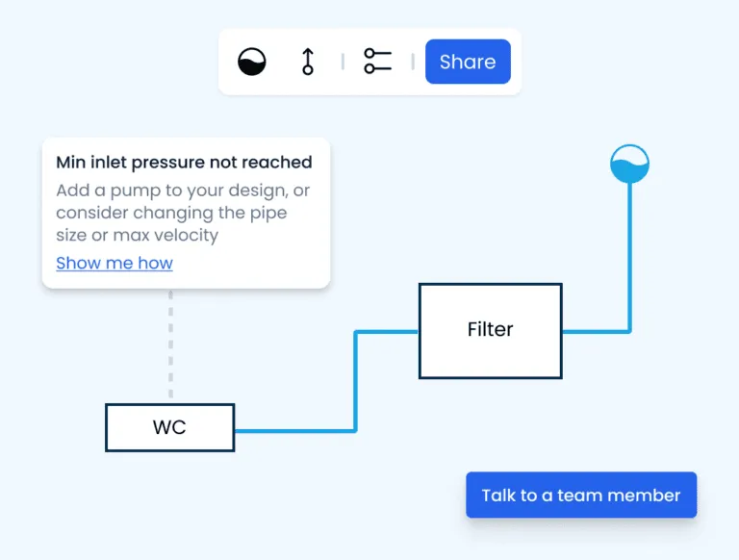Select the vertical pipe below the water source

pyautogui.click(x=630, y=255)
